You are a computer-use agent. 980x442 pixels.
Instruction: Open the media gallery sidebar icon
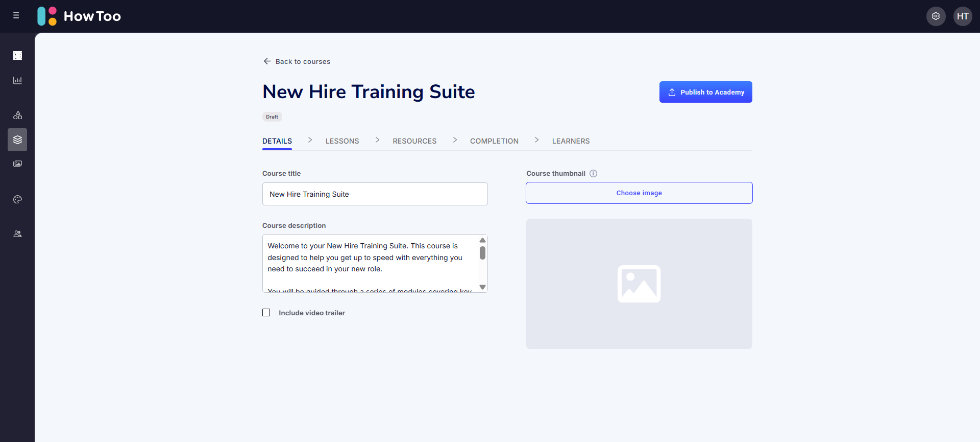tap(17, 164)
